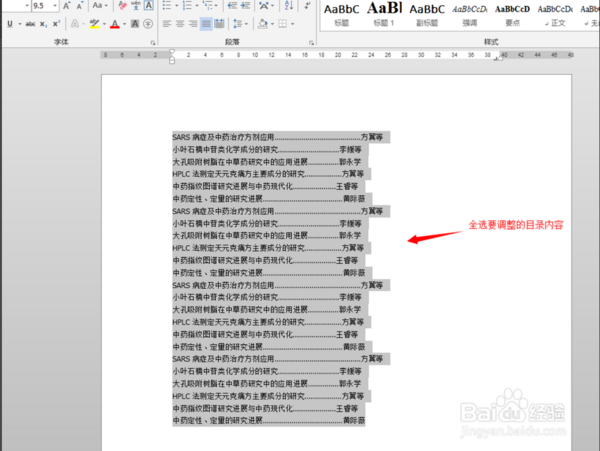The height and width of the screenshot is (451, 600).
Task: Expand the numbering library dropdown
Action: [197, 5]
